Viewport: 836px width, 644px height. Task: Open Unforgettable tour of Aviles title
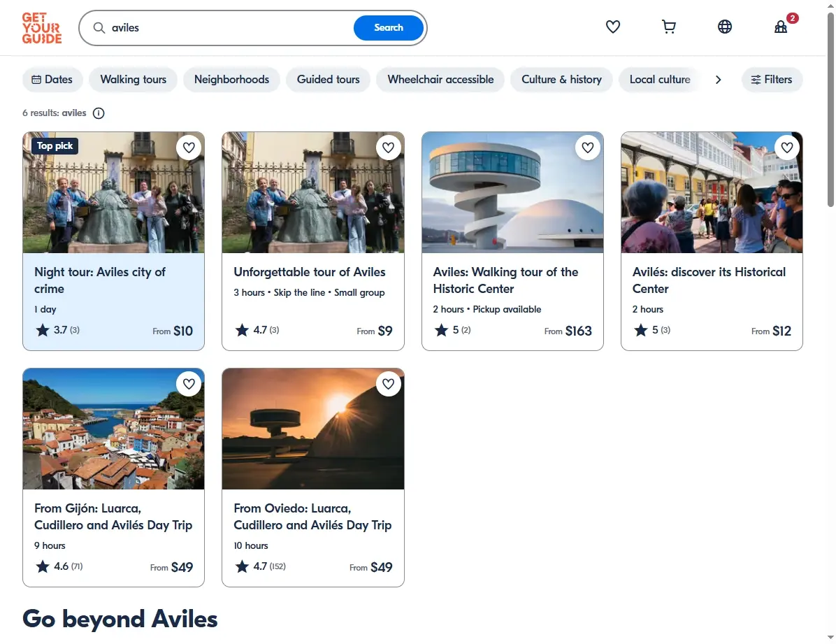pos(309,272)
